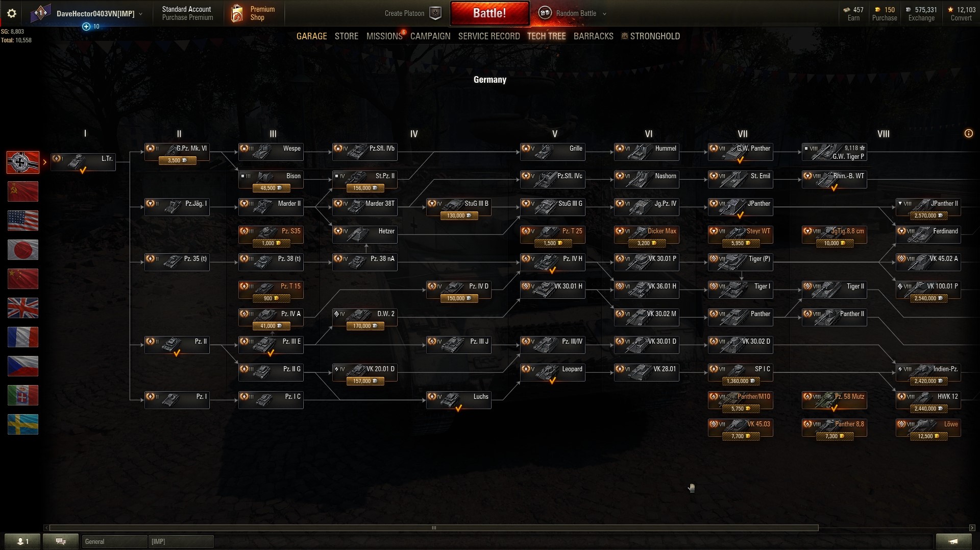Click the General chat channel field
Viewport: 980px width, 550px height.
[114, 541]
